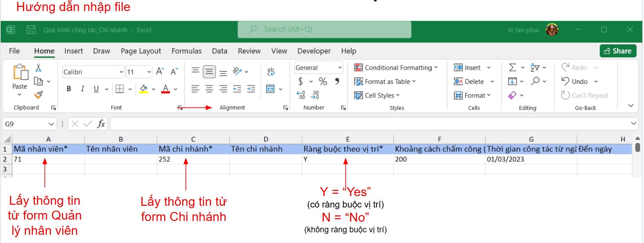Open Conditional Formatting dropdown
Image resolution: width=644 pixels, height=243 pixels.
396,68
